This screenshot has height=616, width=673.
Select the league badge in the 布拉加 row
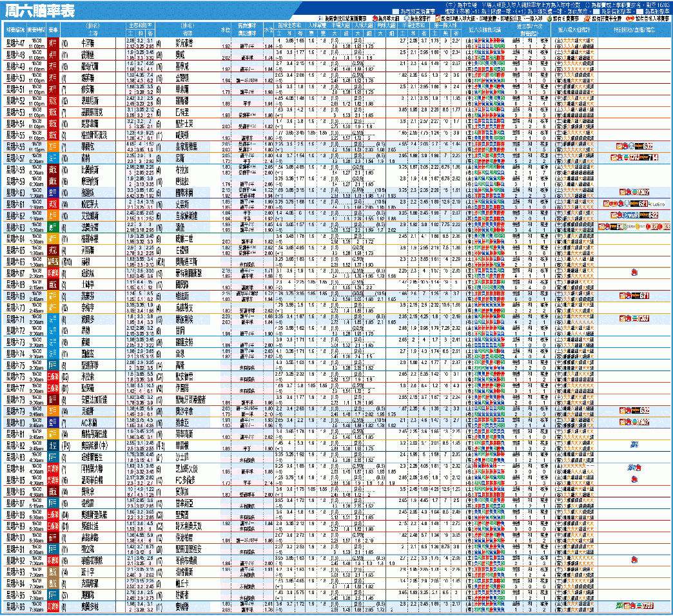coord(53,169)
